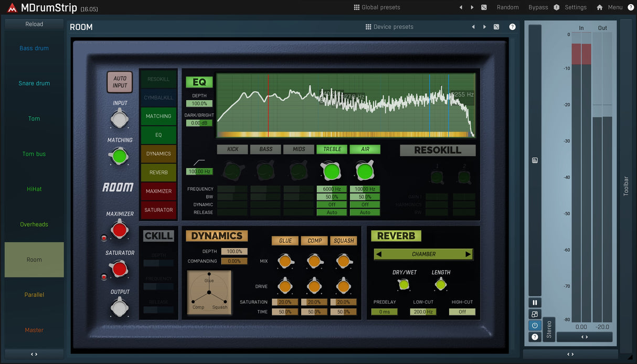The width and height of the screenshot is (637, 364).
Task: Toggle the Treble EQ band
Action: pos(332,149)
